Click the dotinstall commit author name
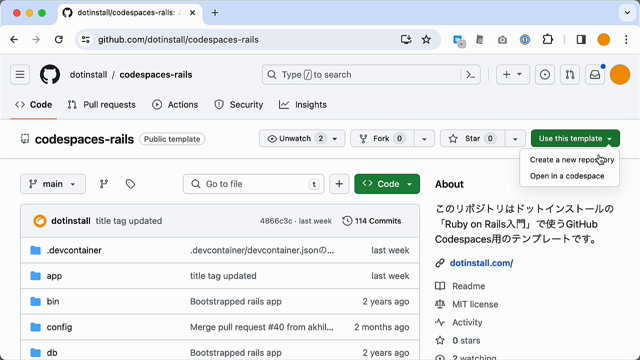 (x=71, y=221)
